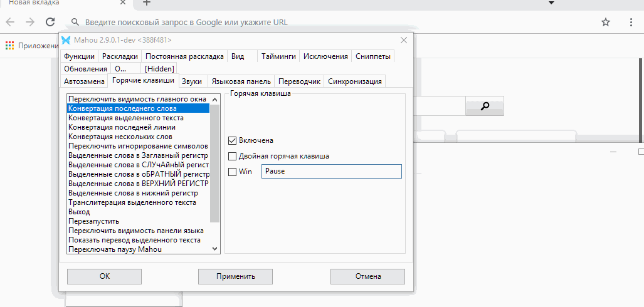Open the [Hidden] tab

(x=159, y=69)
